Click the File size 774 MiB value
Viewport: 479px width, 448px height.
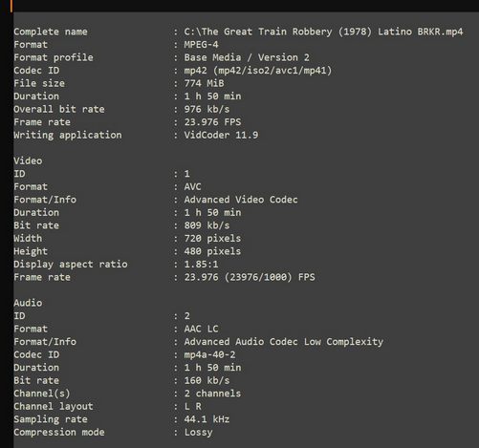point(204,83)
